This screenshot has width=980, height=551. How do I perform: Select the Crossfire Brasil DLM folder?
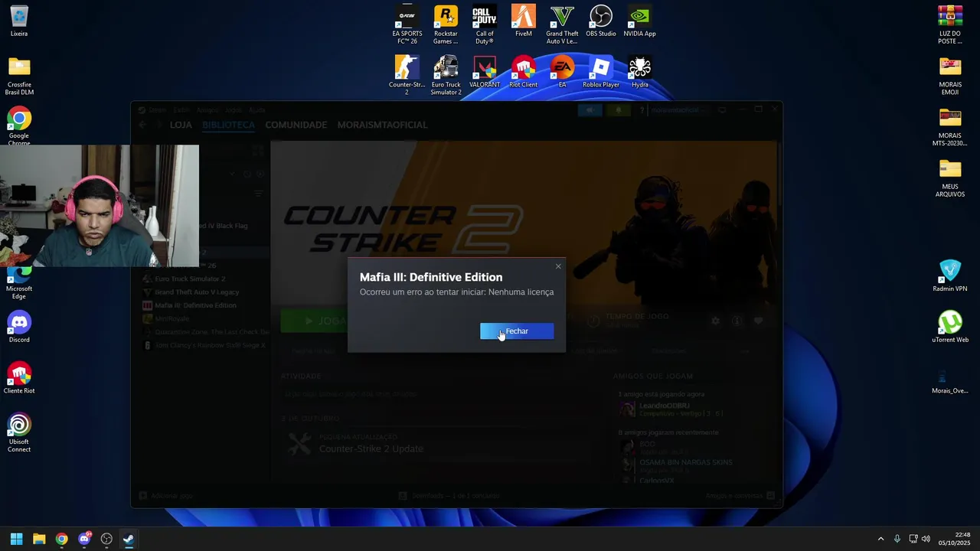[19, 76]
